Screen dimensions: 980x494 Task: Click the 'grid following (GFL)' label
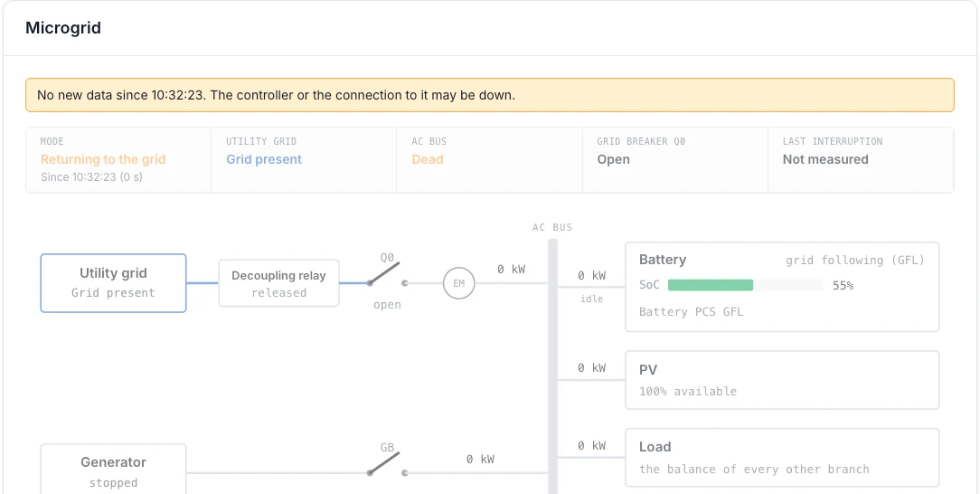855,261
